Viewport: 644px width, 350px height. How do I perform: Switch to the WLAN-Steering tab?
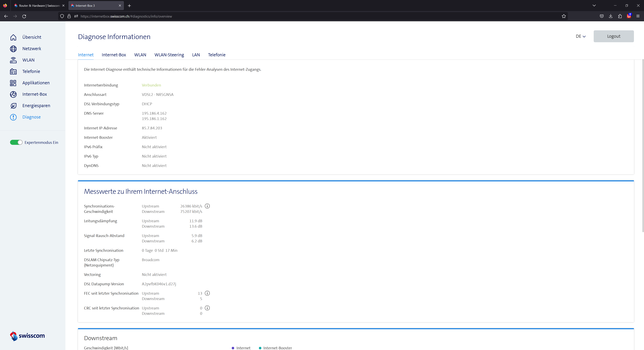[169, 55]
